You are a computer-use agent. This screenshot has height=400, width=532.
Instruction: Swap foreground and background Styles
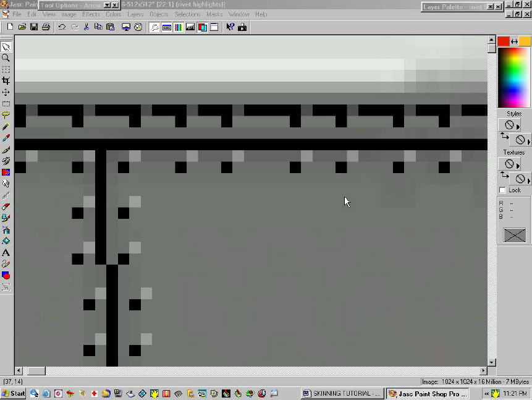(x=505, y=137)
